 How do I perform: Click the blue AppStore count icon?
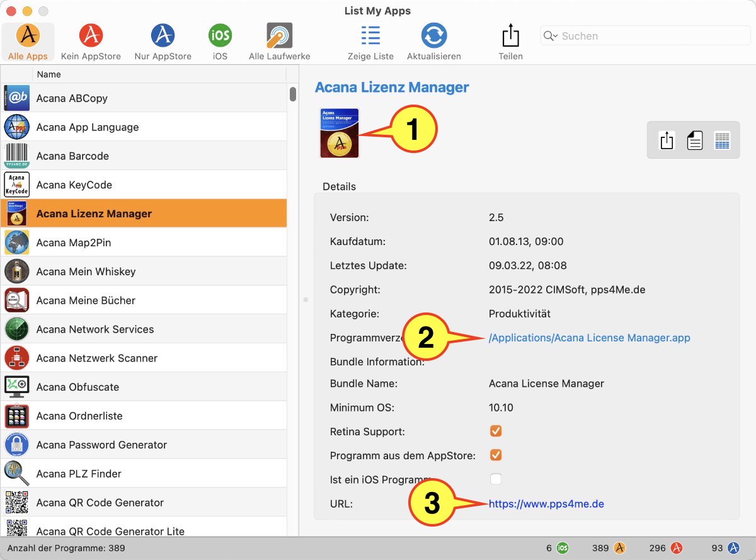[733, 549]
